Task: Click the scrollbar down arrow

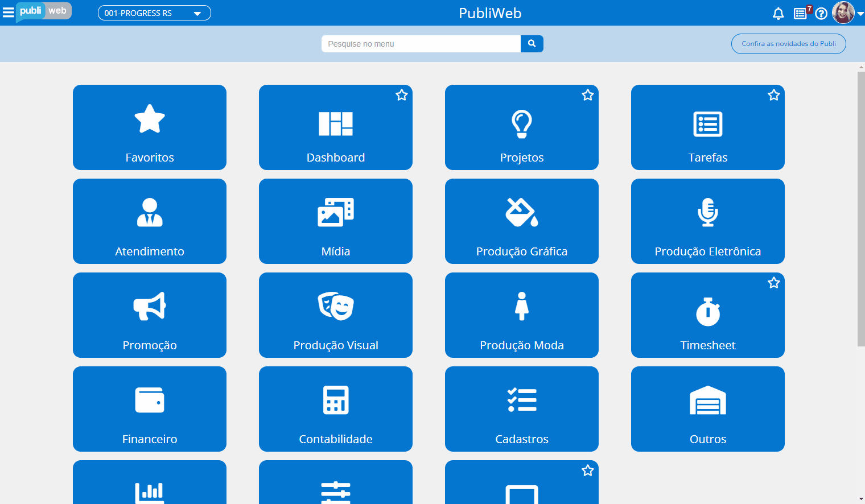Action: point(861,499)
